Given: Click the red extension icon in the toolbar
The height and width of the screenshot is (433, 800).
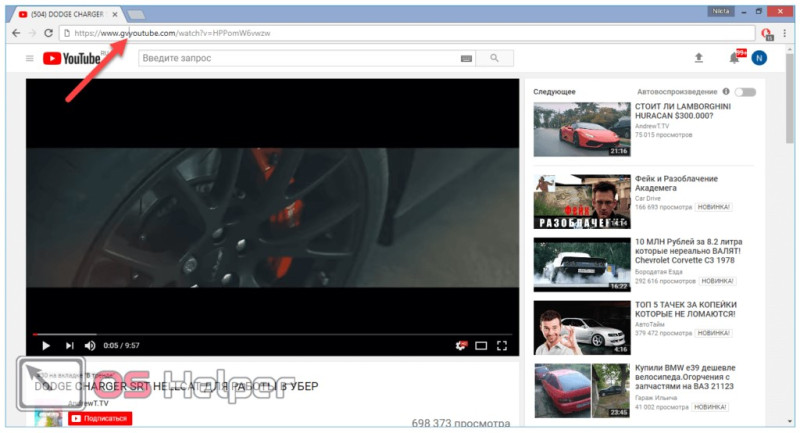Looking at the screenshot, I should pyautogui.click(x=767, y=34).
